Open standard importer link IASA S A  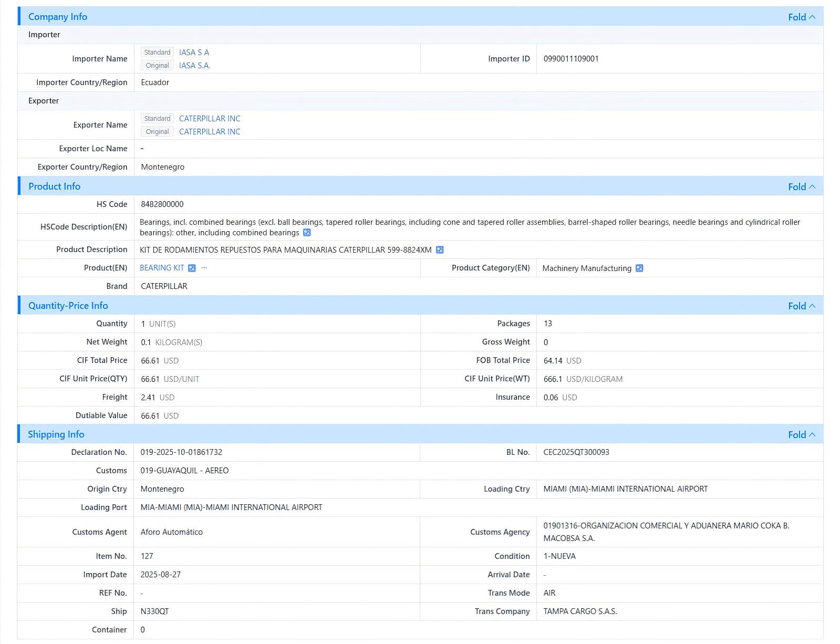coord(194,53)
